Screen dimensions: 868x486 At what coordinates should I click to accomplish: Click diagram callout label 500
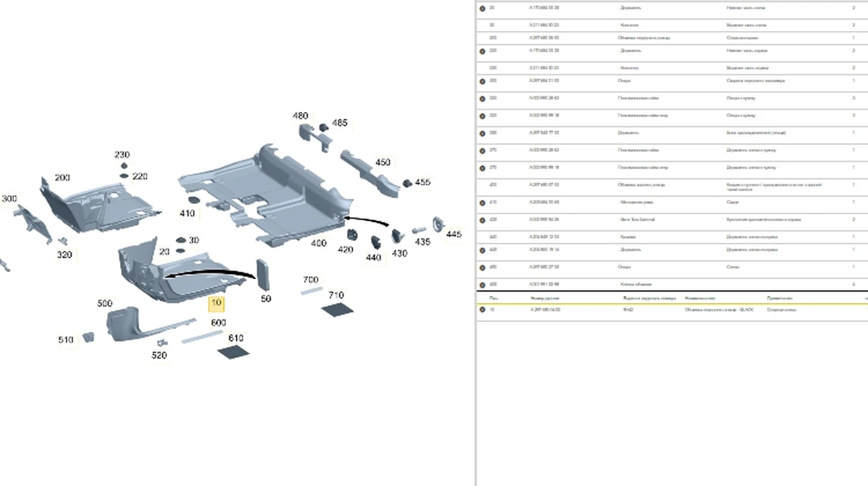(x=105, y=304)
